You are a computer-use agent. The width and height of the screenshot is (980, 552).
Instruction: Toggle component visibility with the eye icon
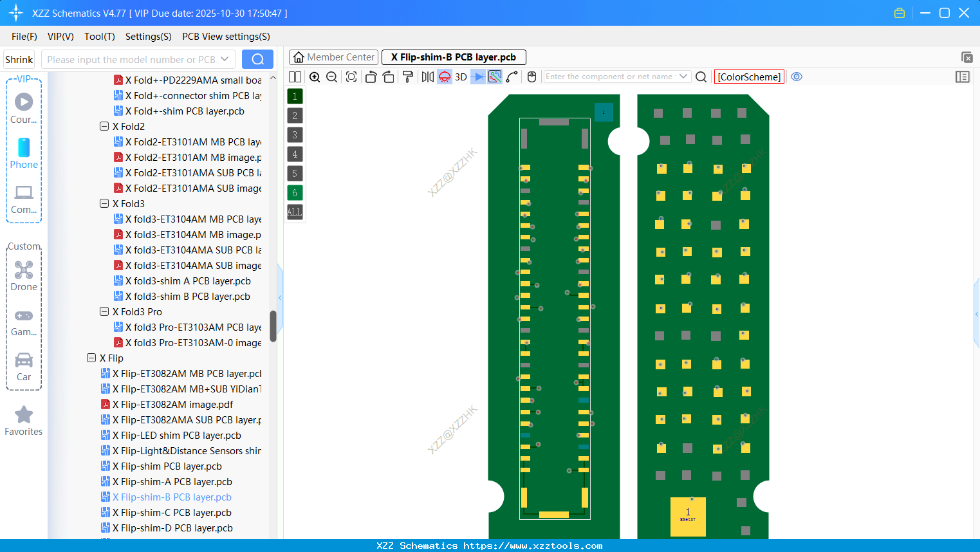coord(797,77)
